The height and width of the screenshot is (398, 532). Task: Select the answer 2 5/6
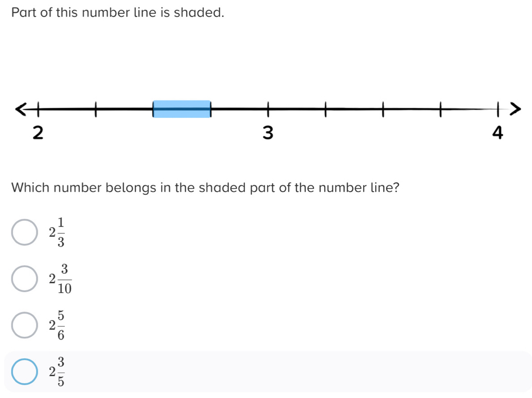tap(24, 324)
